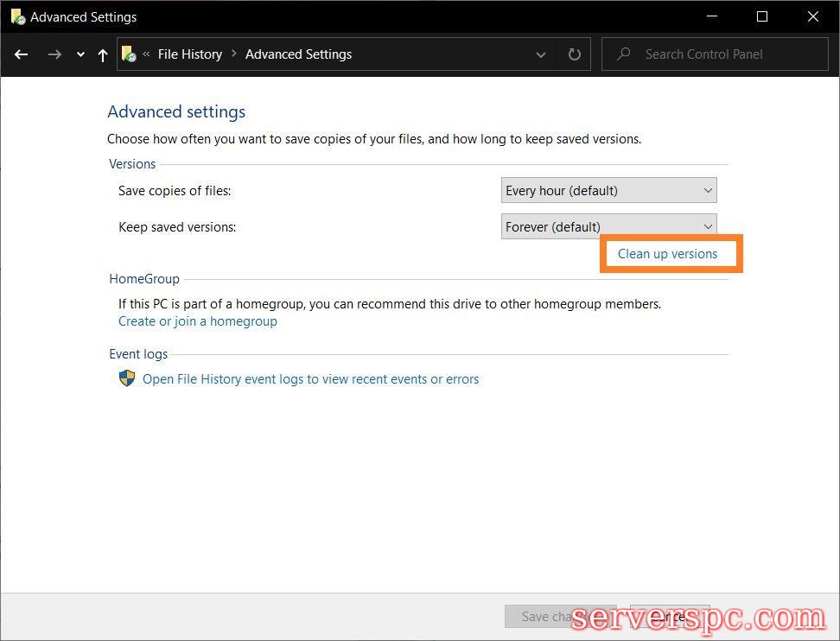Click the double-chevron at address bar start
Screen dimensions: 840x641
(x=147, y=54)
